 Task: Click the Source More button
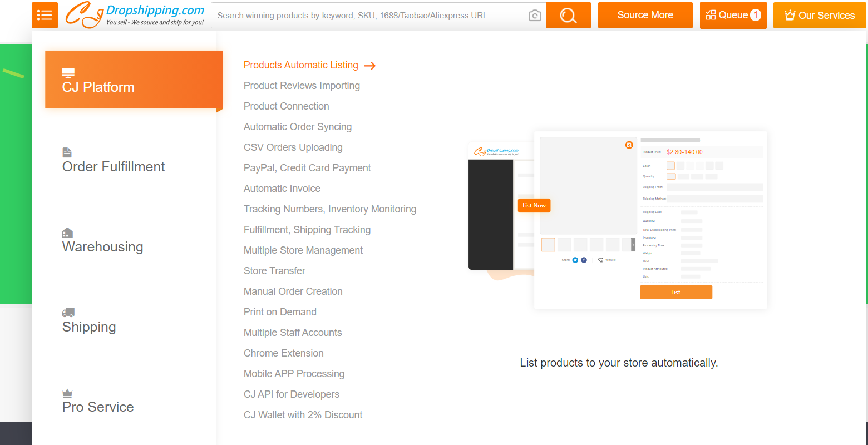pos(645,15)
